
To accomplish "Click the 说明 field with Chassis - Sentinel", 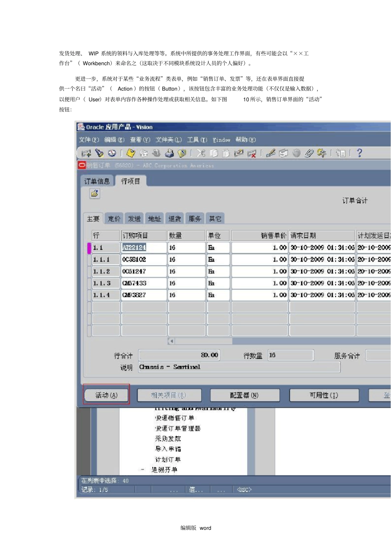I will coord(239,367).
